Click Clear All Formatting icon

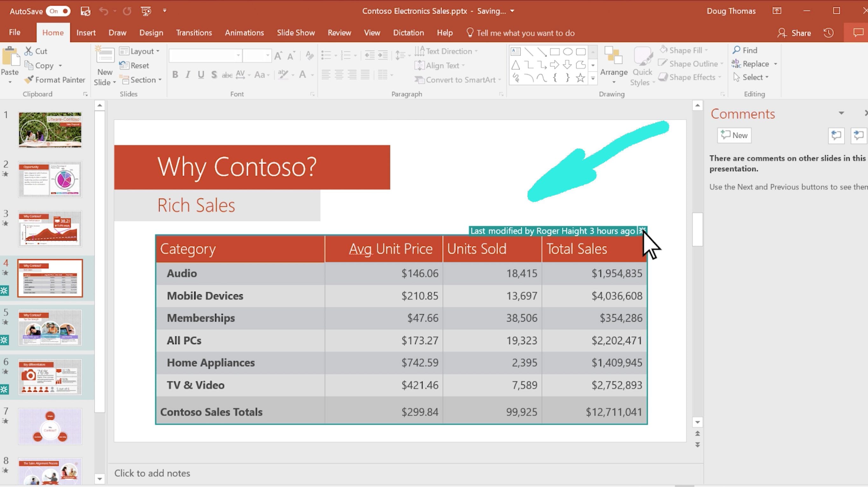[309, 55]
